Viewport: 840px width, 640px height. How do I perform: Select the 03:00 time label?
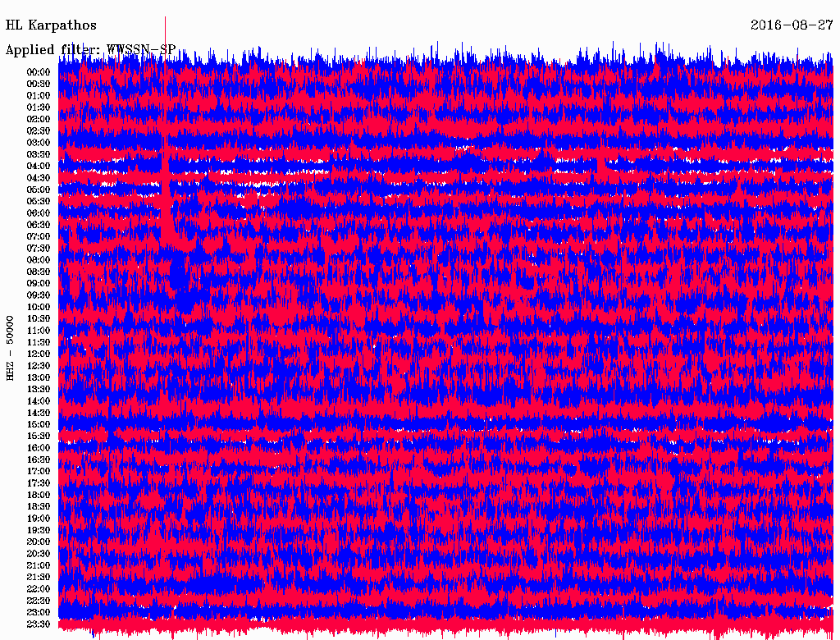[39, 143]
